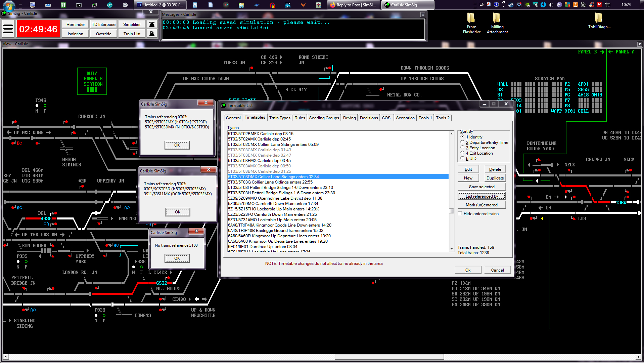Screen dimensions: 644x363
Task: Click the Duplicate button
Action: tap(495, 178)
